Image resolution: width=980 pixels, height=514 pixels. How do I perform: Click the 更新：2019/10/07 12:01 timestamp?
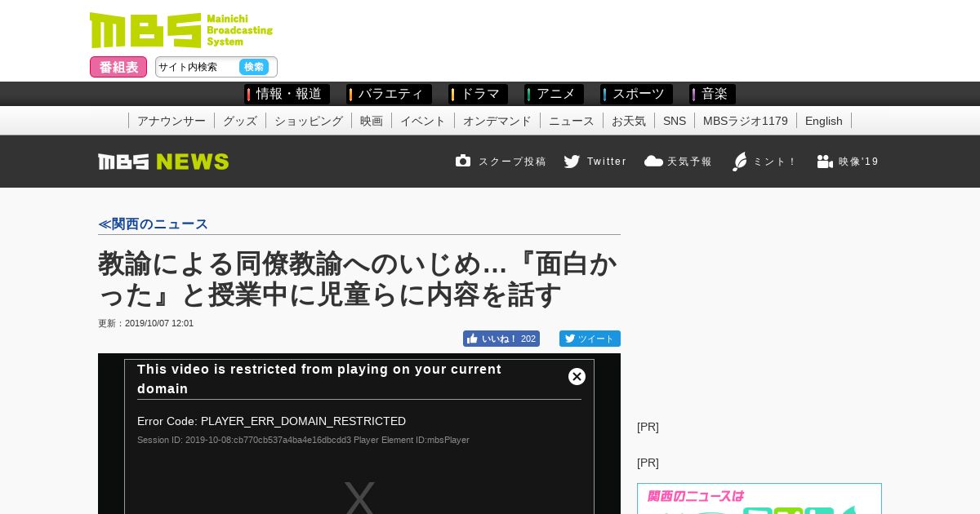[145, 323]
